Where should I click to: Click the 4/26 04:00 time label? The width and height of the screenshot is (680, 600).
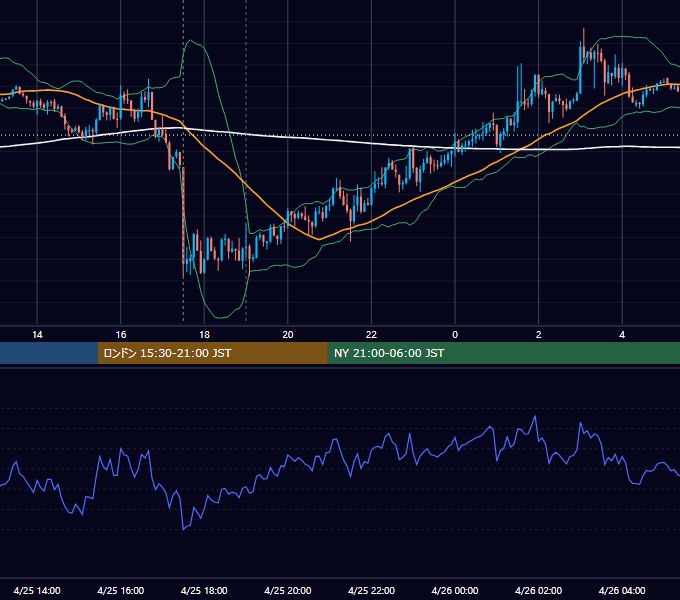coord(622,590)
